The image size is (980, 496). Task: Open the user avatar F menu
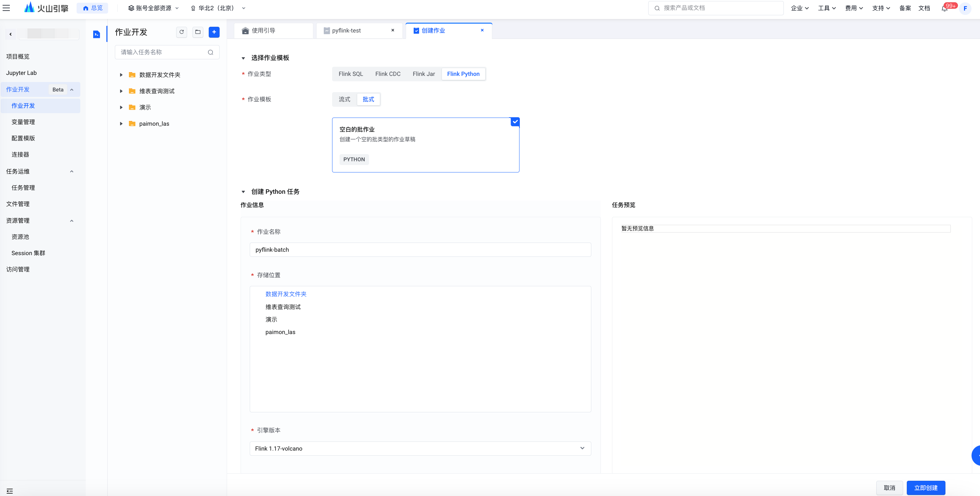[965, 8]
